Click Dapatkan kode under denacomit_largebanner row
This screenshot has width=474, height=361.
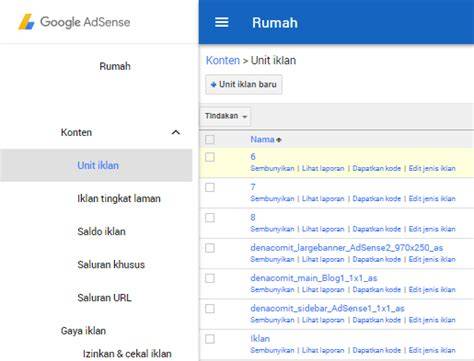click(x=377, y=259)
